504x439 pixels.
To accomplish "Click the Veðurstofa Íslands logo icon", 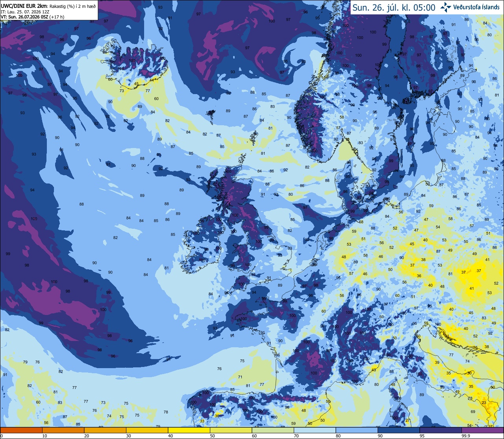I will [x=446, y=7].
